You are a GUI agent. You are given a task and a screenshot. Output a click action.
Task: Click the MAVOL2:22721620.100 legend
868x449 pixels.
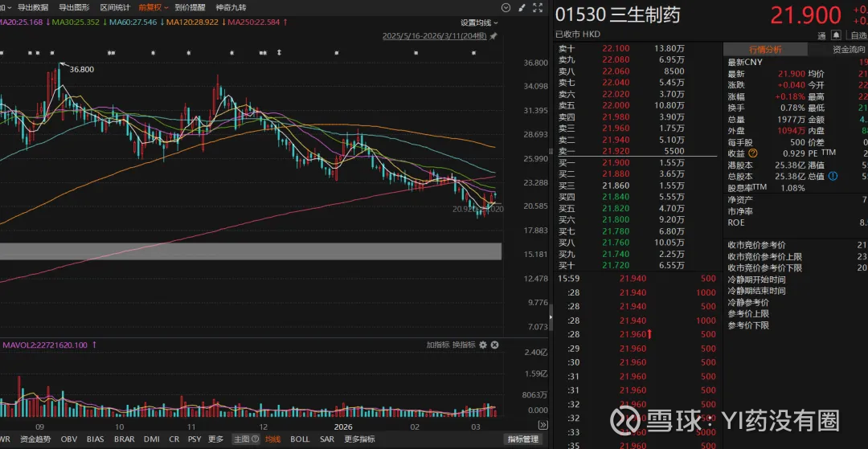click(x=45, y=345)
